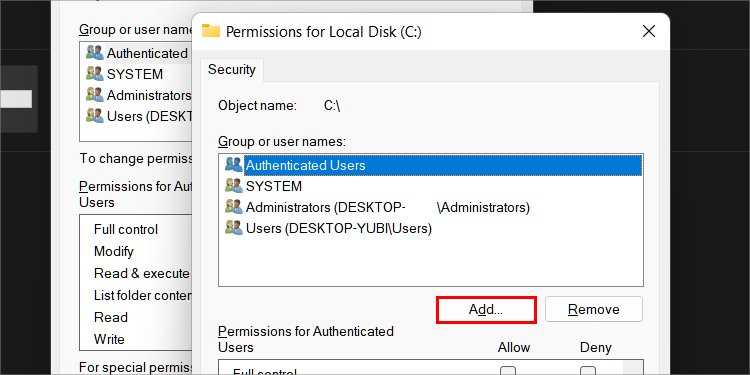Image resolution: width=750 pixels, height=375 pixels.
Task: Open the Security tab
Action: pos(232,70)
